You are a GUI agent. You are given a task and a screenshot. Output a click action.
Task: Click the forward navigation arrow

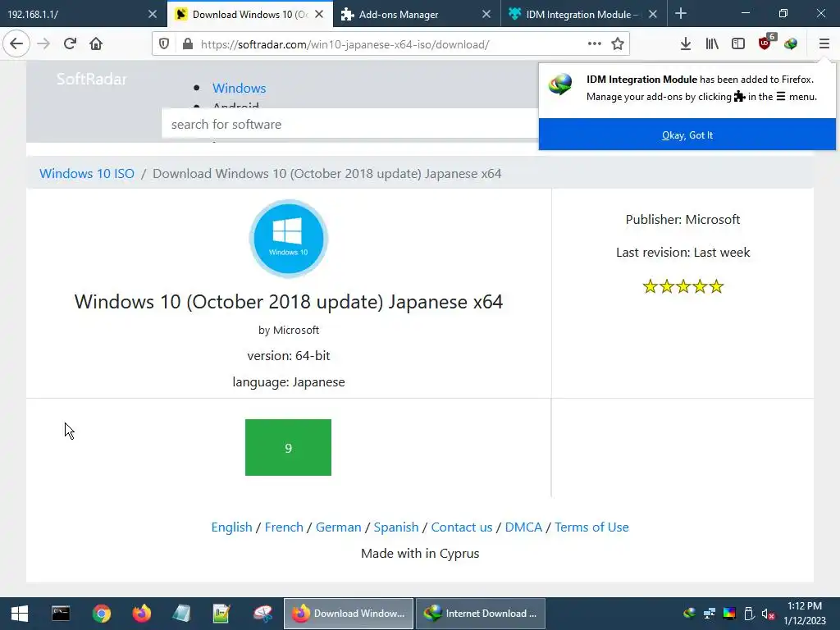[43, 44]
